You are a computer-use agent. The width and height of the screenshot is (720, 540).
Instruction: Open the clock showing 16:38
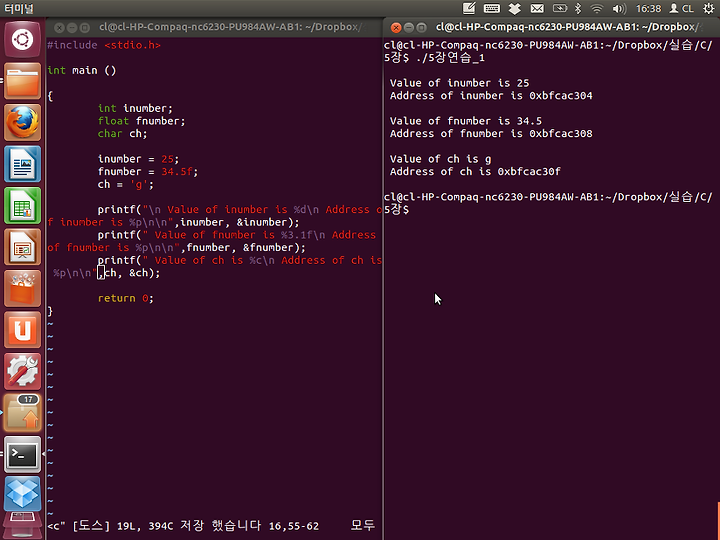(x=648, y=8)
